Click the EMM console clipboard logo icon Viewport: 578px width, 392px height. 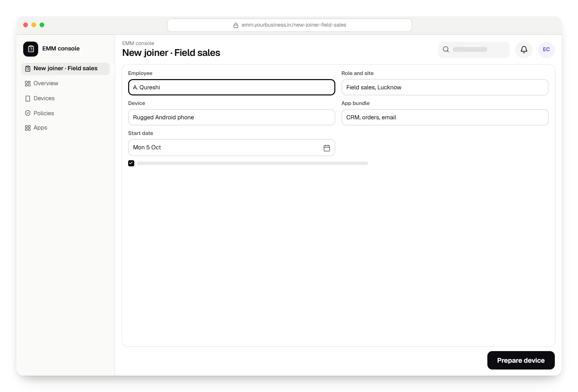(31, 49)
